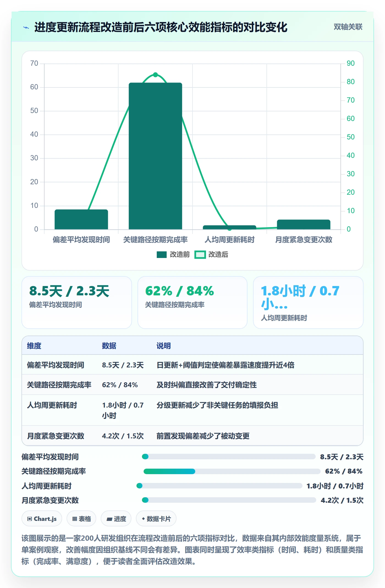385x588 pixels.
Task: Toggle the 改造后 legend swatch
Action: [200, 255]
